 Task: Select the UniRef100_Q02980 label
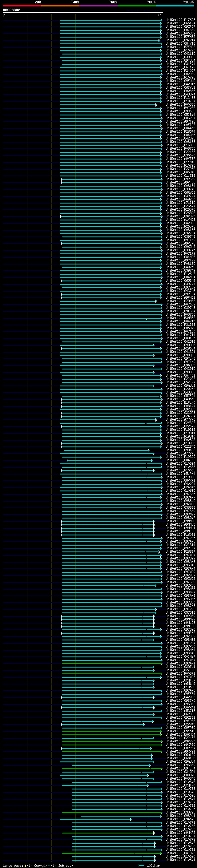tap(180, 74)
